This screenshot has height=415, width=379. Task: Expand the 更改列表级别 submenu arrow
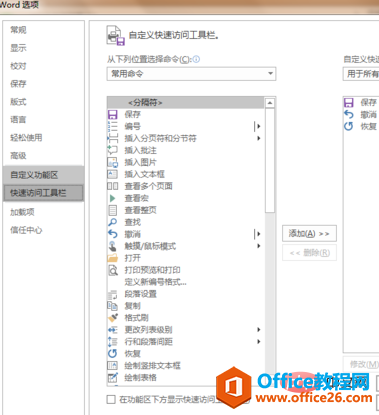(259, 330)
